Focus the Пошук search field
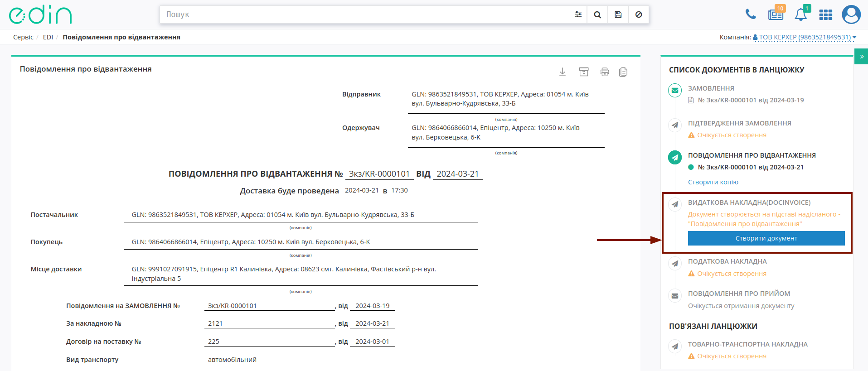This screenshot has height=371, width=868. click(x=365, y=14)
